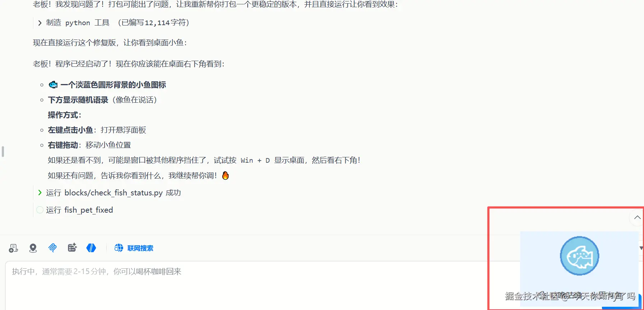Click the task list with sparkles icon
Viewport: 644px width, 310px height.
pos(72,247)
